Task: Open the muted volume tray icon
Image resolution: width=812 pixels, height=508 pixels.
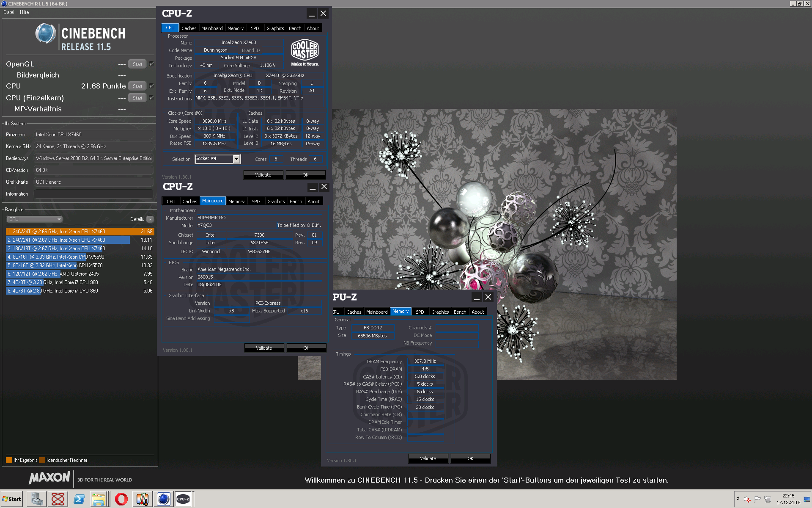Action: point(747,499)
